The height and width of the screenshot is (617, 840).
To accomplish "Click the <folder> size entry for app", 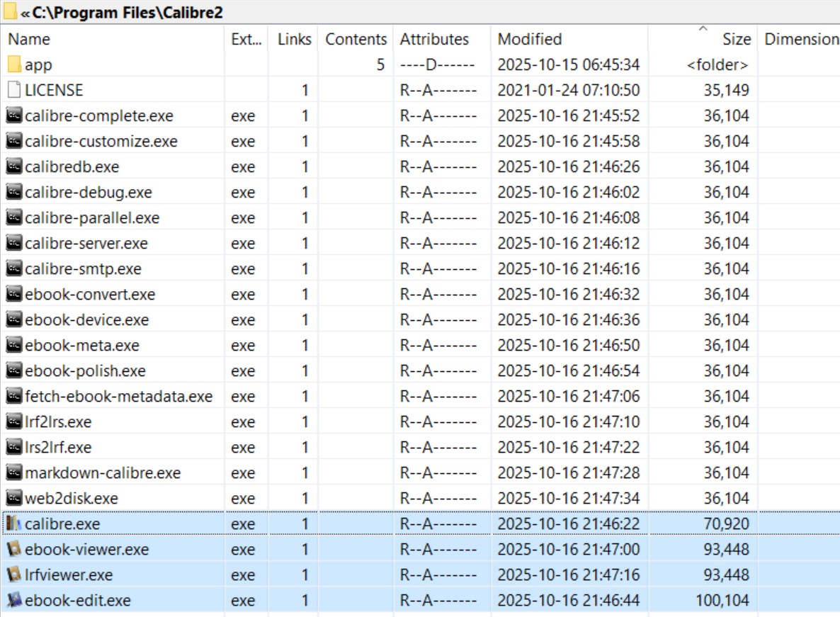I will [x=717, y=64].
